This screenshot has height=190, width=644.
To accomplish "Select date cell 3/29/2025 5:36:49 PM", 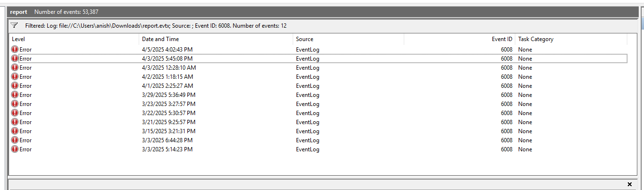I will (x=169, y=95).
